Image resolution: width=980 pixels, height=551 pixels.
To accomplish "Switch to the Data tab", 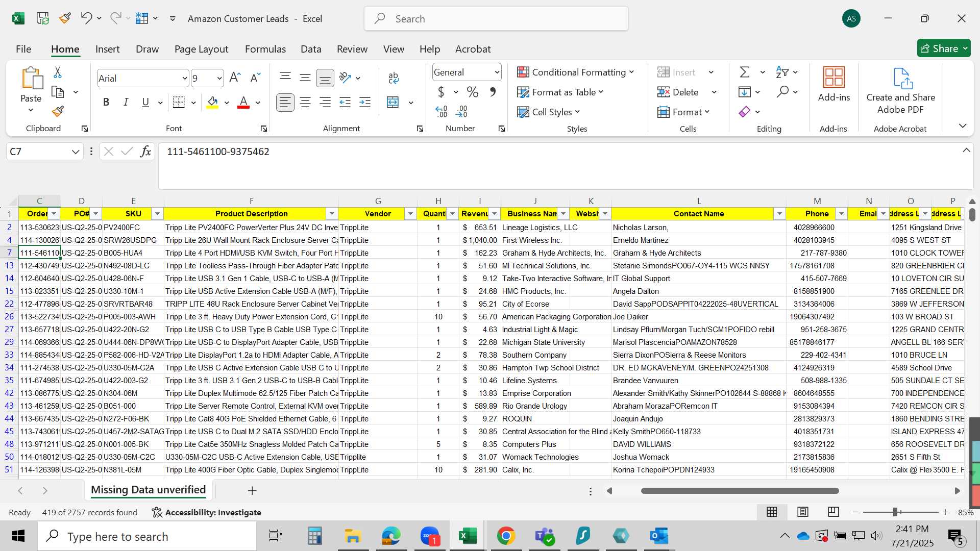I will click(x=311, y=49).
